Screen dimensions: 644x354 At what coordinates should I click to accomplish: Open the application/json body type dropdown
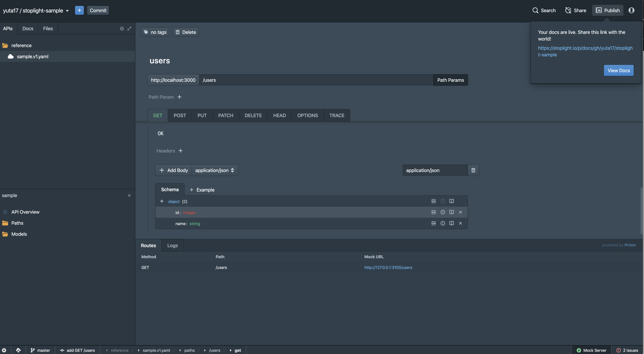[214, 170]
